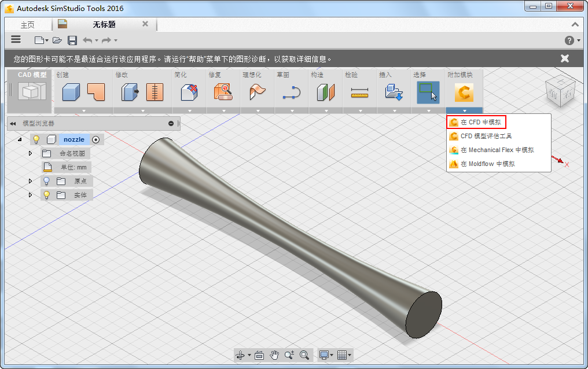Open the new document dropdown arrow
Viewport: 588px width, 369px height.
[x=47, y=40]
